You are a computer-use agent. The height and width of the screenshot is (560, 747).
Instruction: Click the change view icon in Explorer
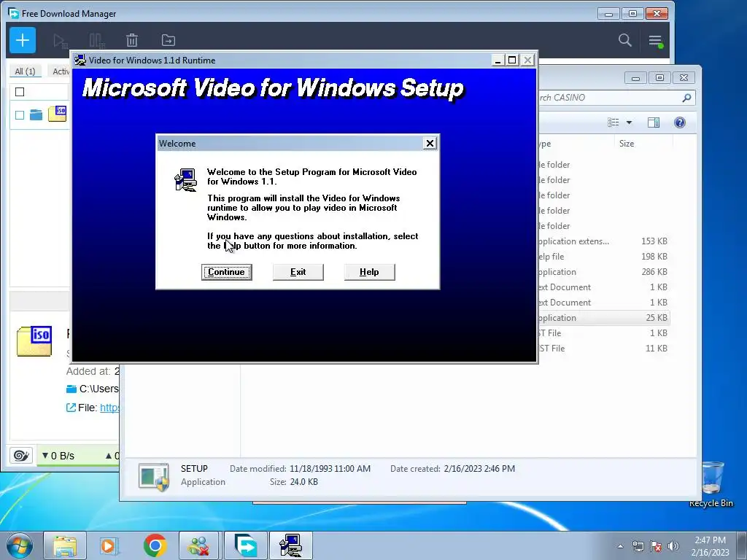(613, 122)
